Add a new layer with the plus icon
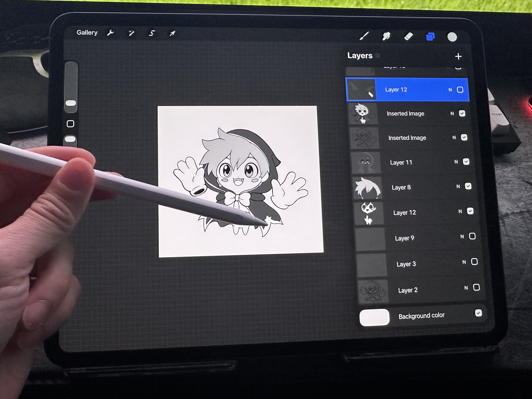The width and height of the screenshot is (532, 399). click(458, 56)
